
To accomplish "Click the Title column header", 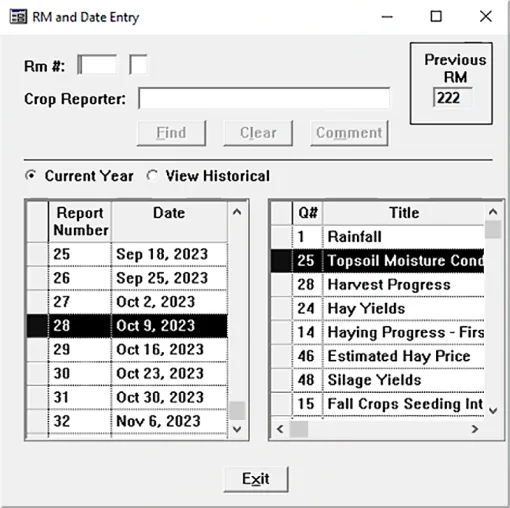I will pos(404,213).
